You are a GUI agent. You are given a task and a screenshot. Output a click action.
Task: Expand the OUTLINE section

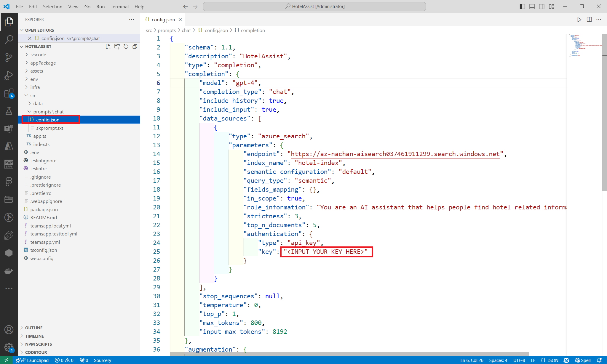(x=34, y=328)
